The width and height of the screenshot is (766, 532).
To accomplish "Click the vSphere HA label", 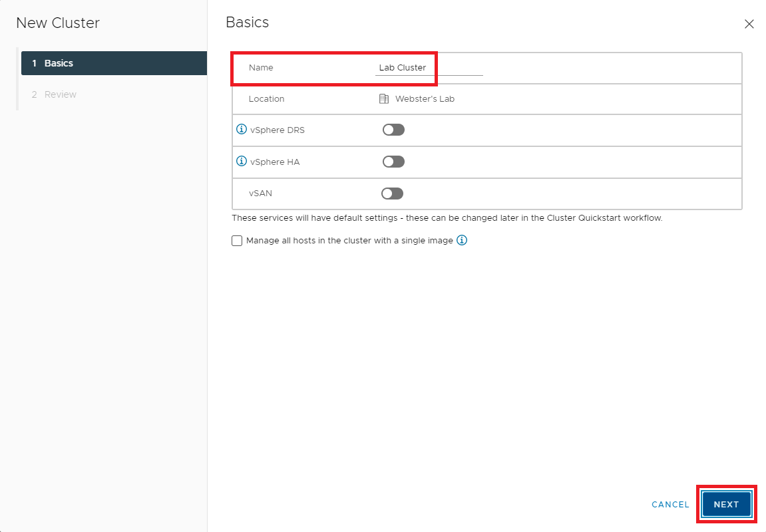I will [275, 162].
